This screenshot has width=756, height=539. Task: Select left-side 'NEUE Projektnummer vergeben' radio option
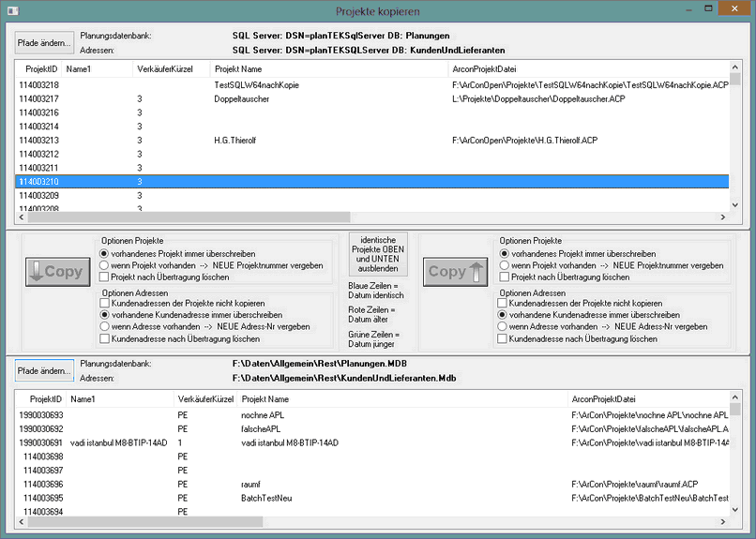[x=105, y=265]
